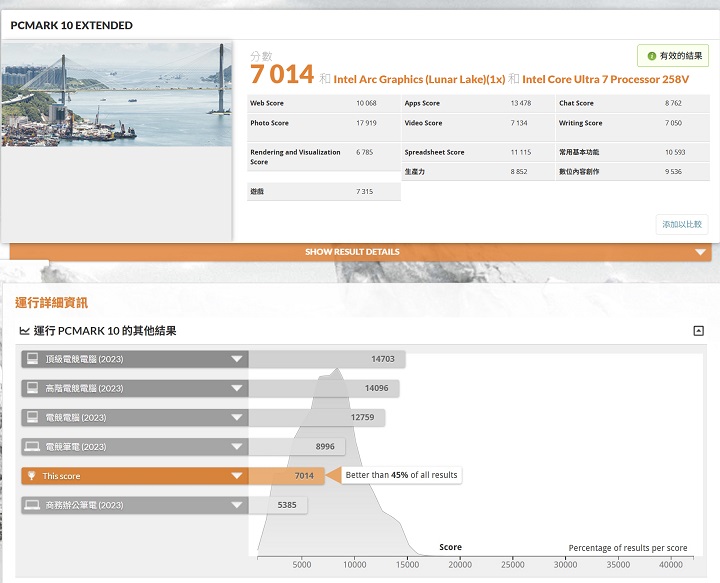Viewport: 720px width, 583px height.
Task: Click the chart icon beside 運行 PCMARK 10 heading
Action: pyautogui.click(x=24, y=331)
